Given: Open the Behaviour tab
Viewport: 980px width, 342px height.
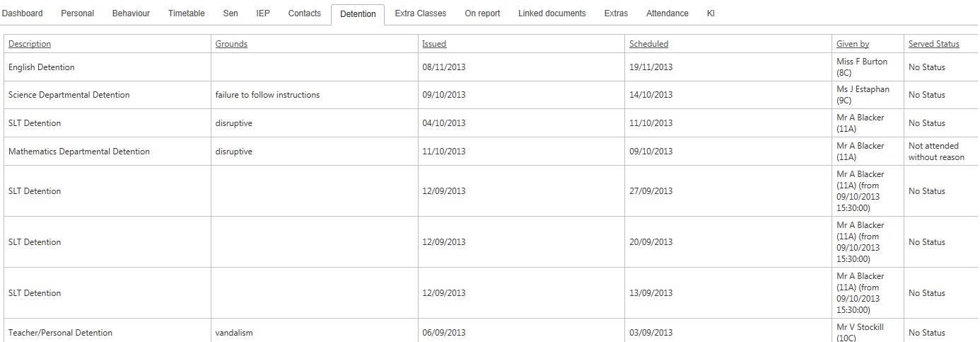Looking at the screenshot, I should [131, 13].
